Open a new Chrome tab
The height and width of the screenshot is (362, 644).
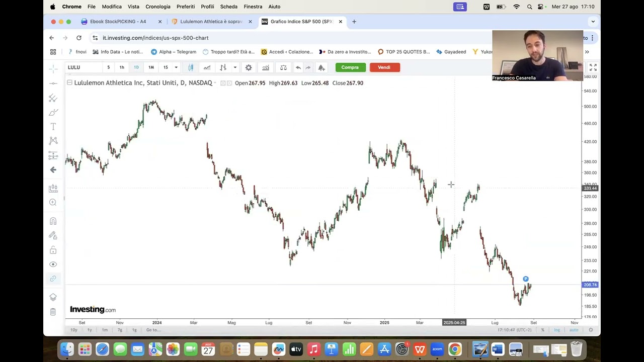tap(354, 22)
